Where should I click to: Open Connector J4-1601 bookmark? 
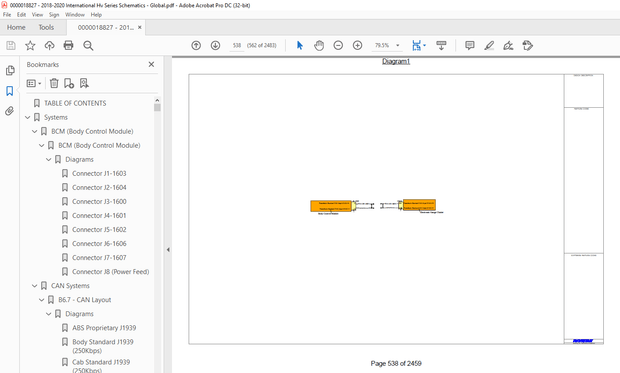point(99,216)
